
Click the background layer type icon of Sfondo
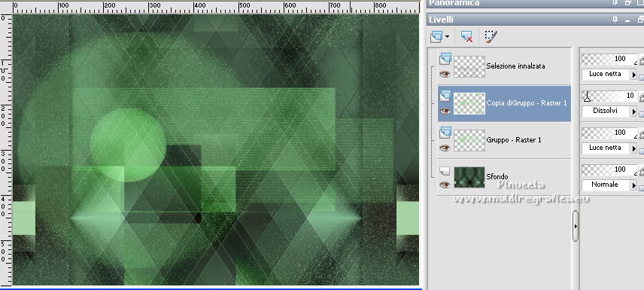445,170
